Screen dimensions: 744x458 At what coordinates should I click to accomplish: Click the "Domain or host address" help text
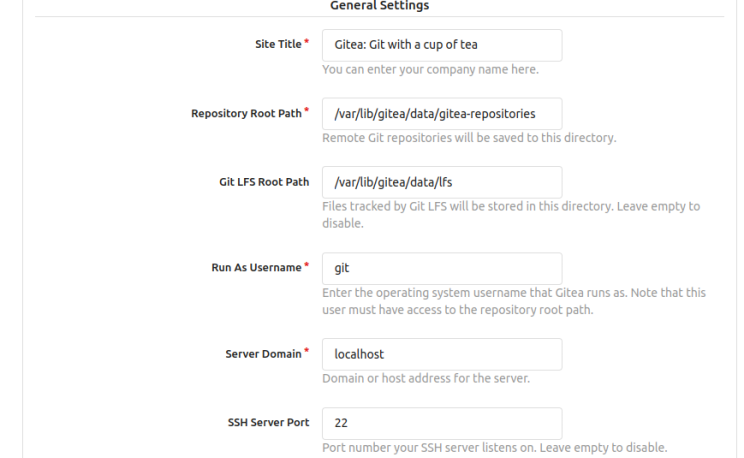coord(425,379)
